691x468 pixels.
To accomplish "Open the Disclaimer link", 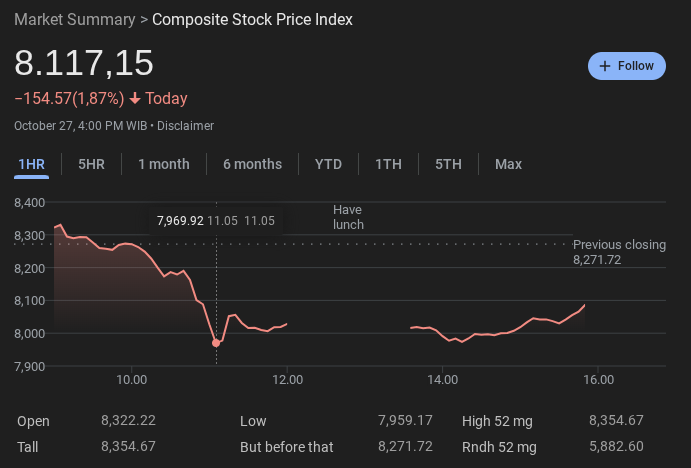I will 186,126.
